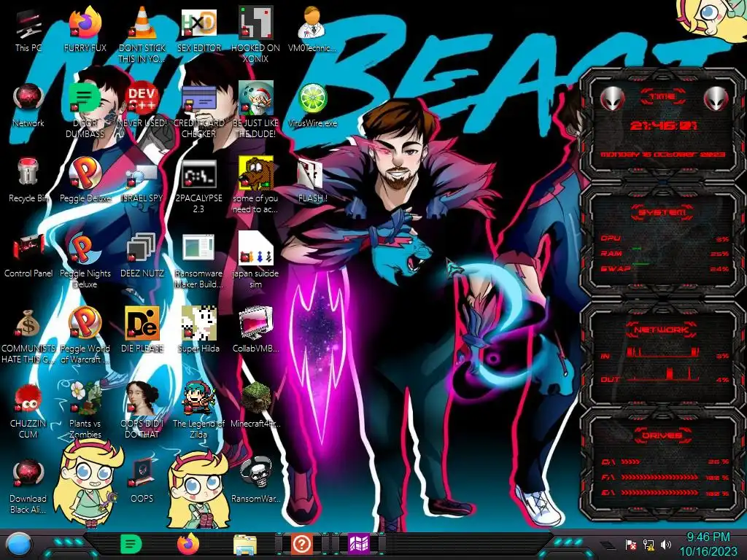This screenshot has width=747, height=560.
Task: Click the SWAP usage row
Action: coord(665,268)
